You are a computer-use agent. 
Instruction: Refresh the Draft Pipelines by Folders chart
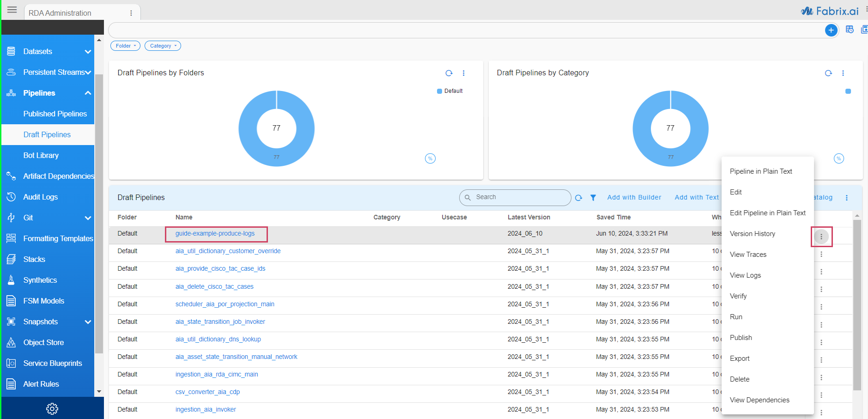(449, 73)
